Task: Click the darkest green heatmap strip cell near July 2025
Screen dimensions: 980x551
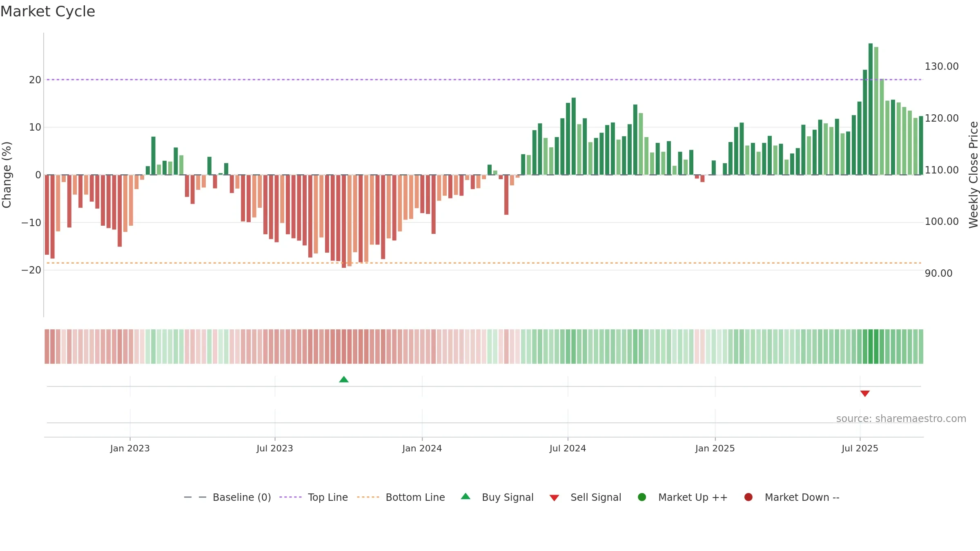Action: tap(871, 347)
